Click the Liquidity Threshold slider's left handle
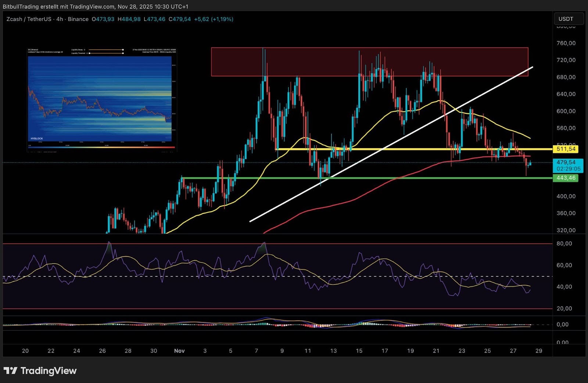The image size is (588, 383). 89,53
